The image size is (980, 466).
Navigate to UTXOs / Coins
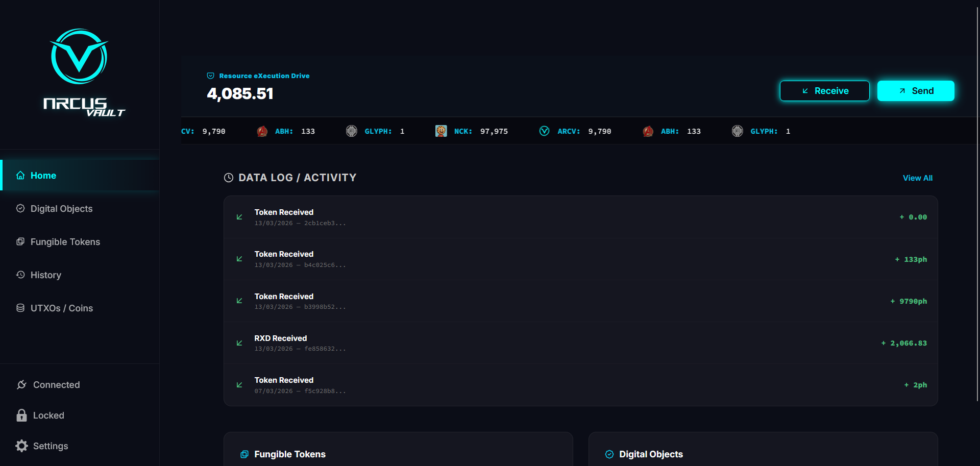61,308
